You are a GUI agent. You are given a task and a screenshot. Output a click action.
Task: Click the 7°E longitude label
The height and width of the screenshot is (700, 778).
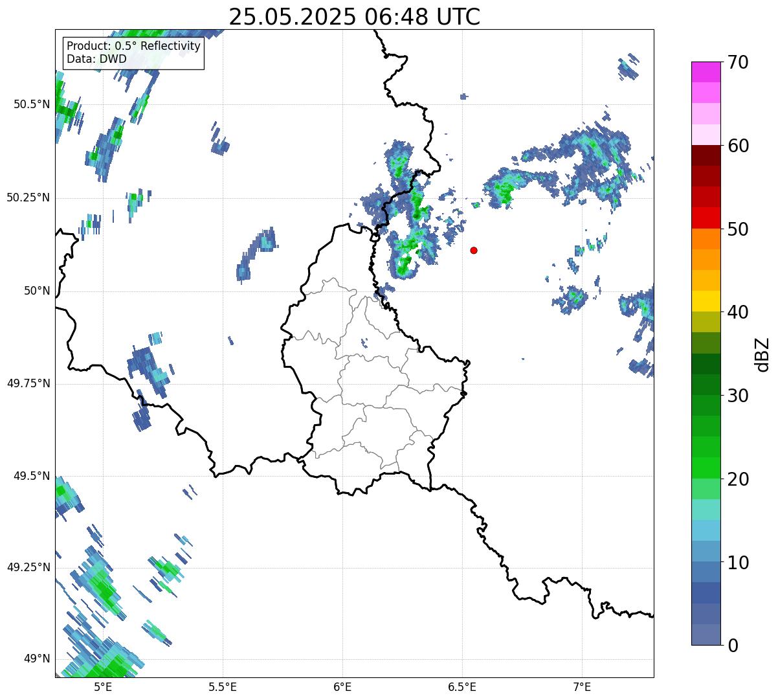click(582, 686)
